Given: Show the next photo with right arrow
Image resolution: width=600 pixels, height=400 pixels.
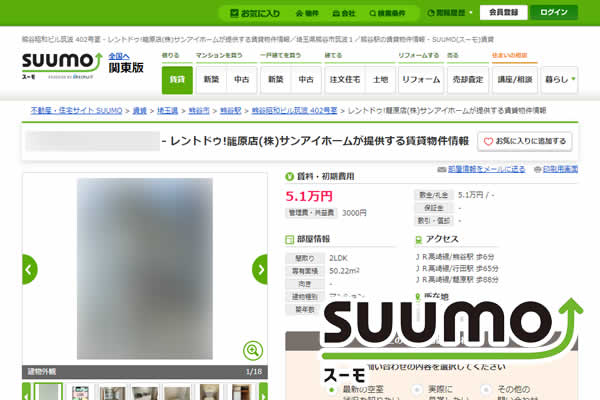Looking at the screenshot, I should tap(260, 269).
